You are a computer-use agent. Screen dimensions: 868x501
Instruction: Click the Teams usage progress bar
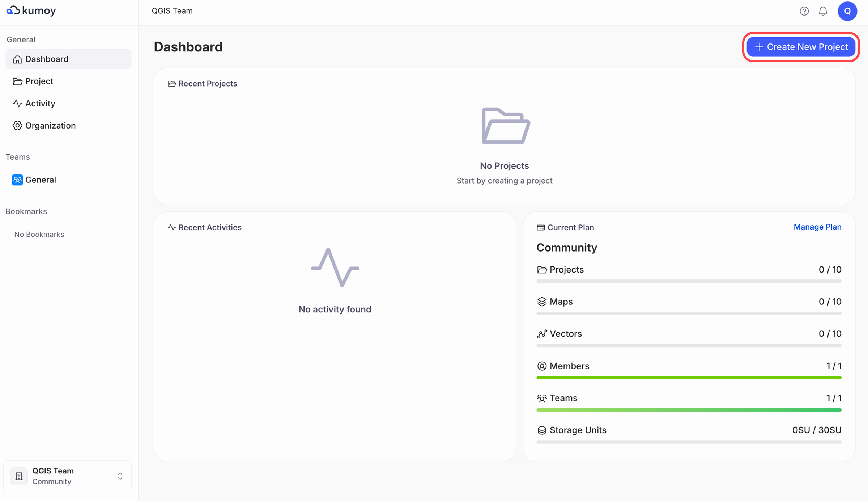pyautogui.click(x=689, y=410)
